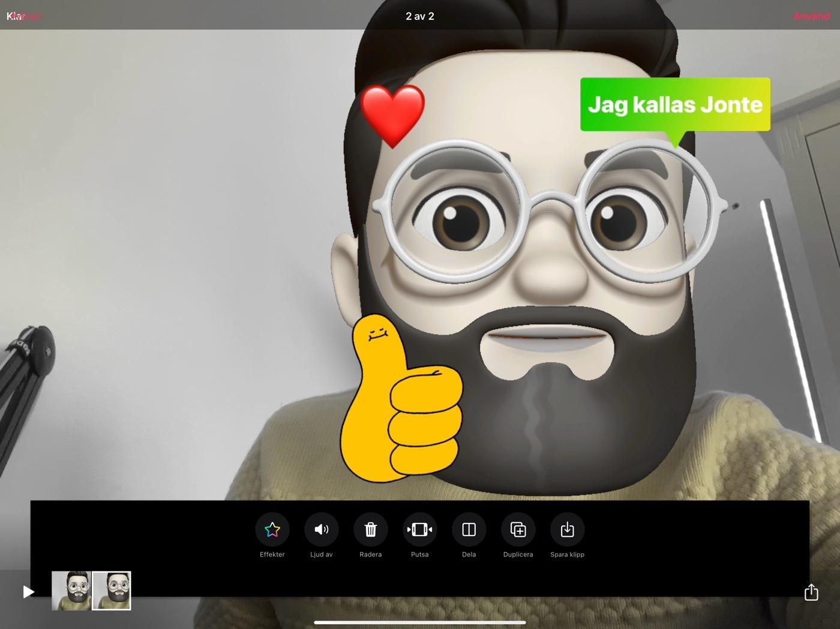This screenshot has width=840, height=629.
Task: Split the clip with Dela
Action: tap(469, 529)
